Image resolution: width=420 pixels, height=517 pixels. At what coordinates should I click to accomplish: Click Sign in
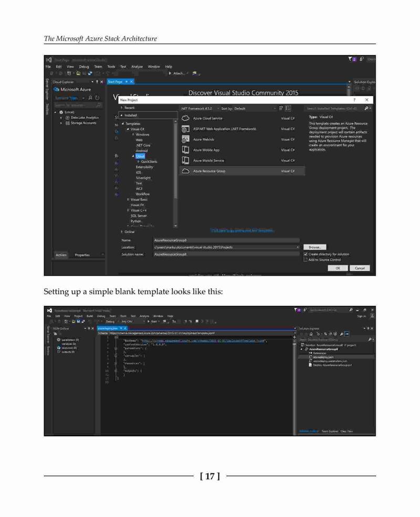362,316
